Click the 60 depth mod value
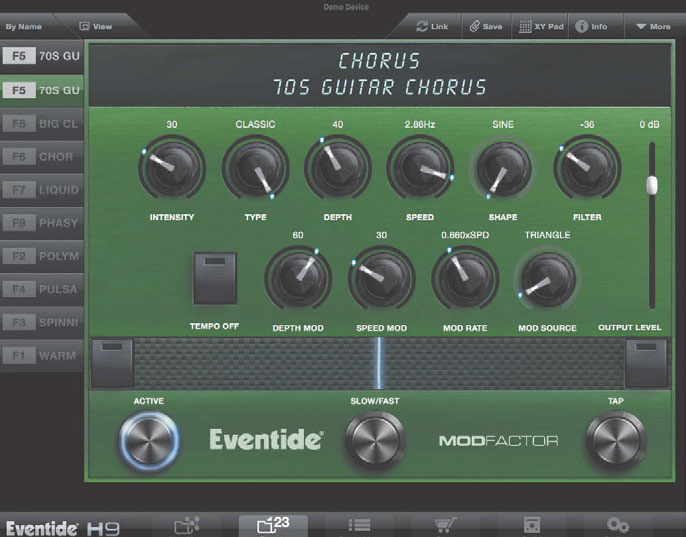 click(298, 235)
